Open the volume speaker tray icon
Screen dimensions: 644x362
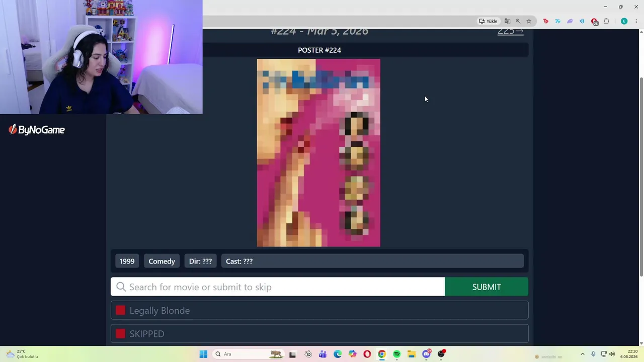point(612,354)
